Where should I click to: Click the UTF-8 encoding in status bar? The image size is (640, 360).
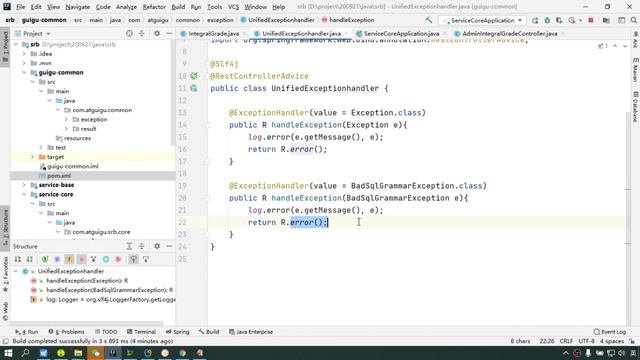point(587,341)
